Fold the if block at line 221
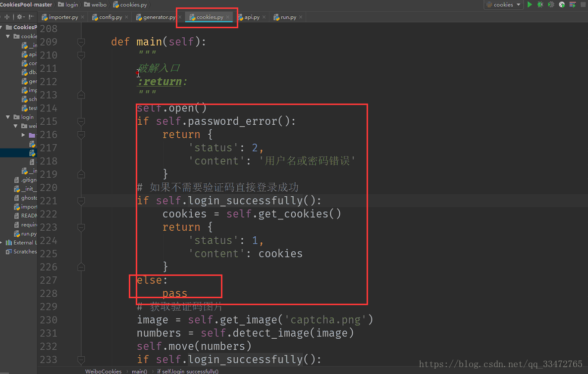 (x=81, y=201)
